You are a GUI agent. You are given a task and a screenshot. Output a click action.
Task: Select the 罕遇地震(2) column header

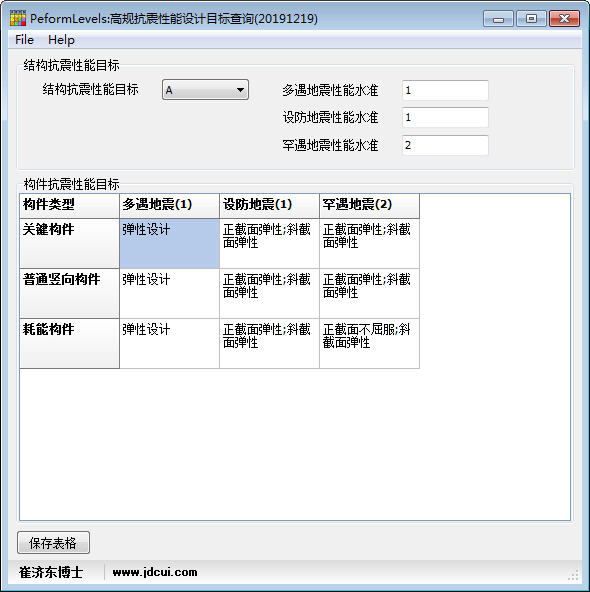pos(370,206)
